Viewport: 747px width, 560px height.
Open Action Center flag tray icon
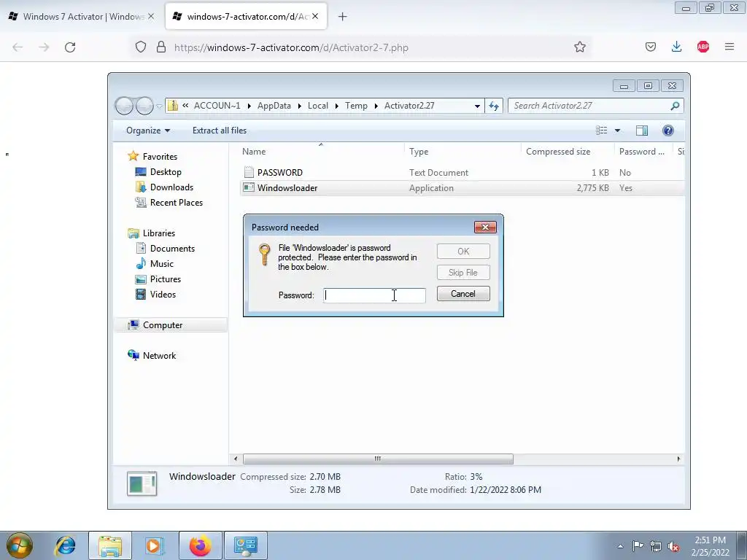[638, 545]
